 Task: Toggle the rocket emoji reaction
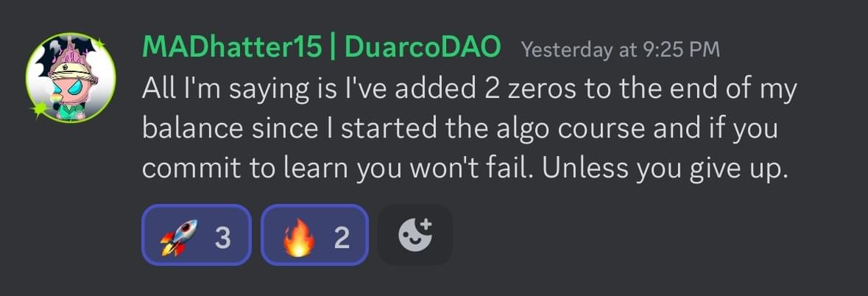(197, 235)
